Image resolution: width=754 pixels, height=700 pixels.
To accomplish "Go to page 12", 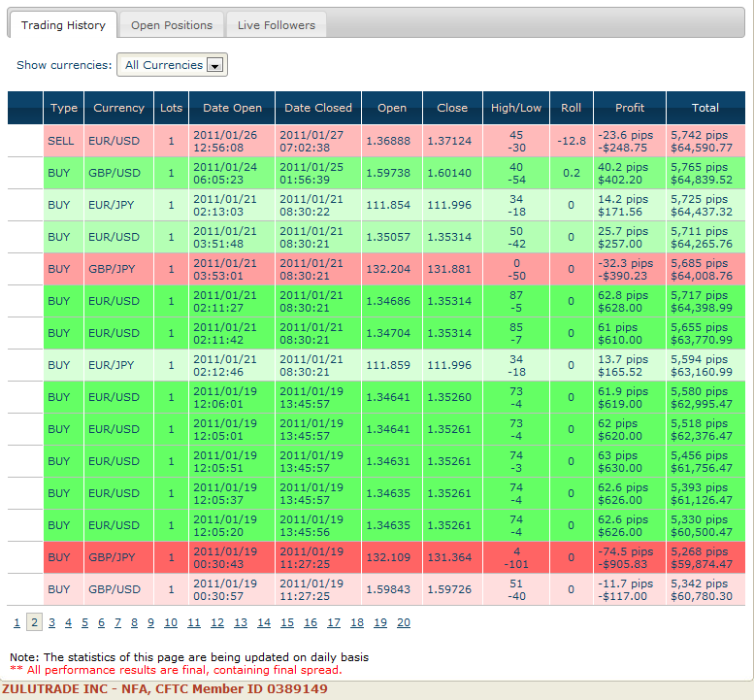I will coord(217,622).
